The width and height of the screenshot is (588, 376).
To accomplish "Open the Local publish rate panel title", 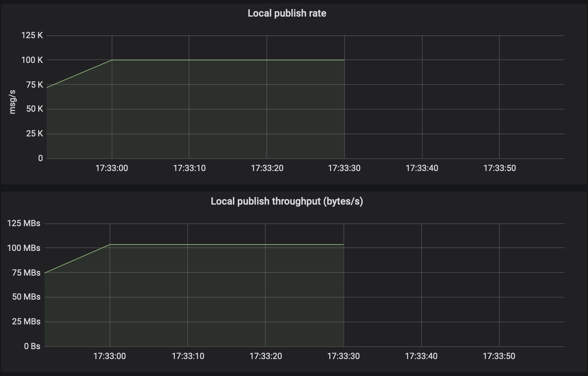I will [x=287, y=13].
